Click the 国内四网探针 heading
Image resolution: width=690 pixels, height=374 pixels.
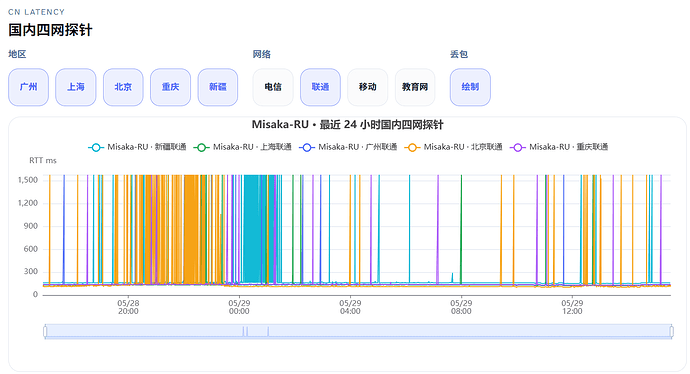click(50, 30)
